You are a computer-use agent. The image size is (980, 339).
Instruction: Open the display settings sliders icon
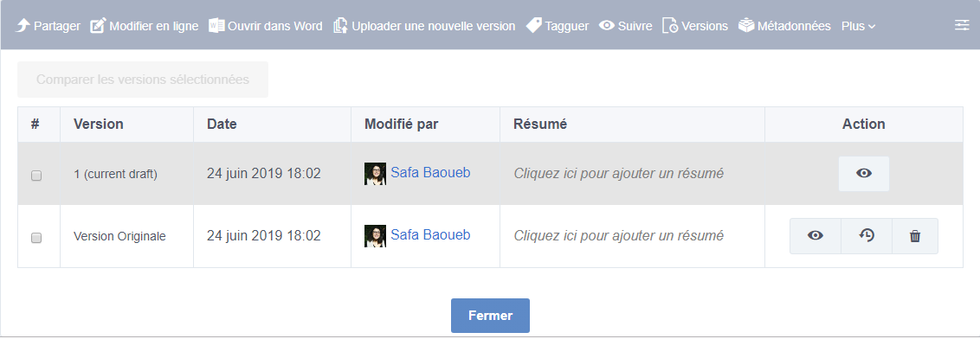point(961,25)
